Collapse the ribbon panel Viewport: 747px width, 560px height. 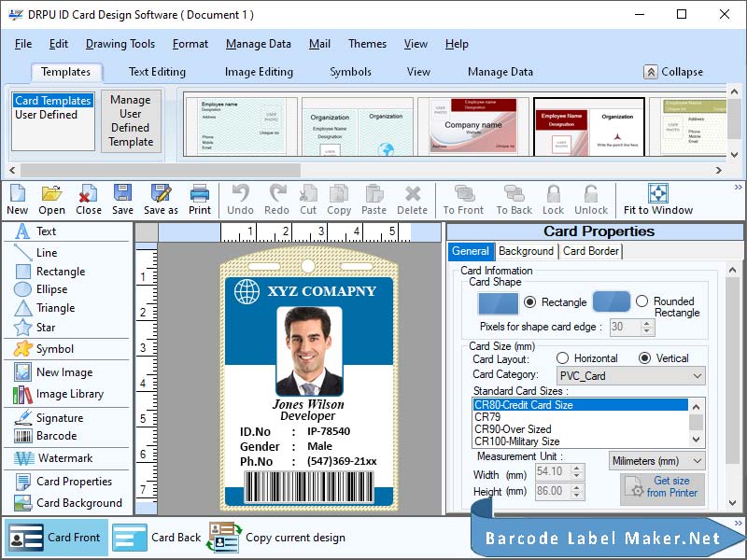(x=680, y=72)
